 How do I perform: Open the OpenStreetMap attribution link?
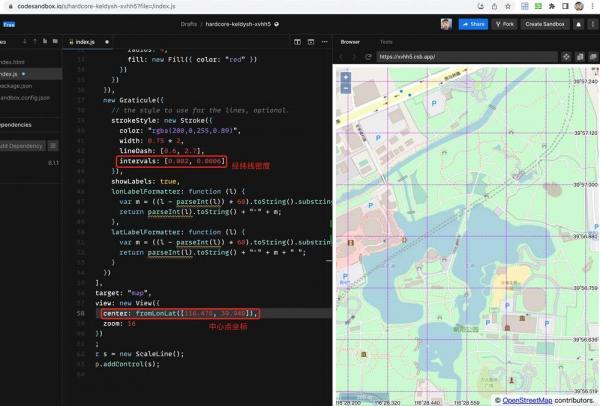(x=526, y=400)
